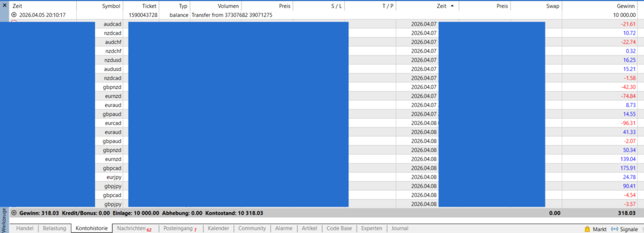Open the Markt shopping bag icon

click(587, 229)
